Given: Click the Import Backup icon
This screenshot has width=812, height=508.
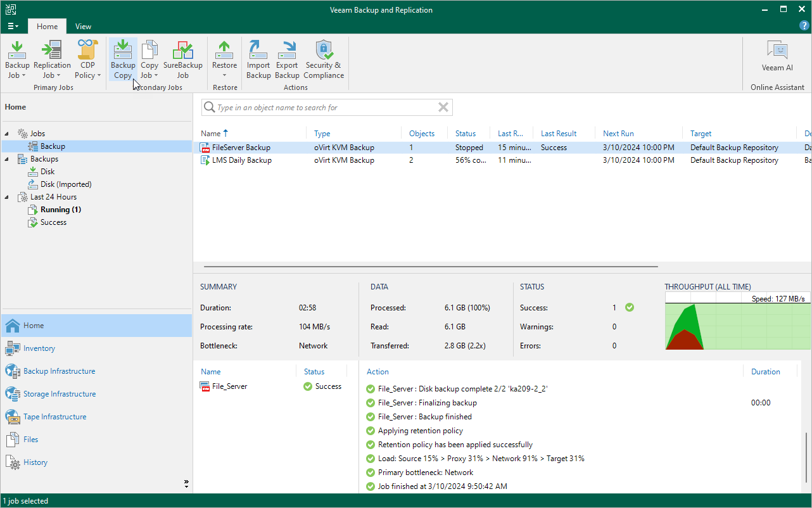Looking at the screenshot, I should click(258, 60).
